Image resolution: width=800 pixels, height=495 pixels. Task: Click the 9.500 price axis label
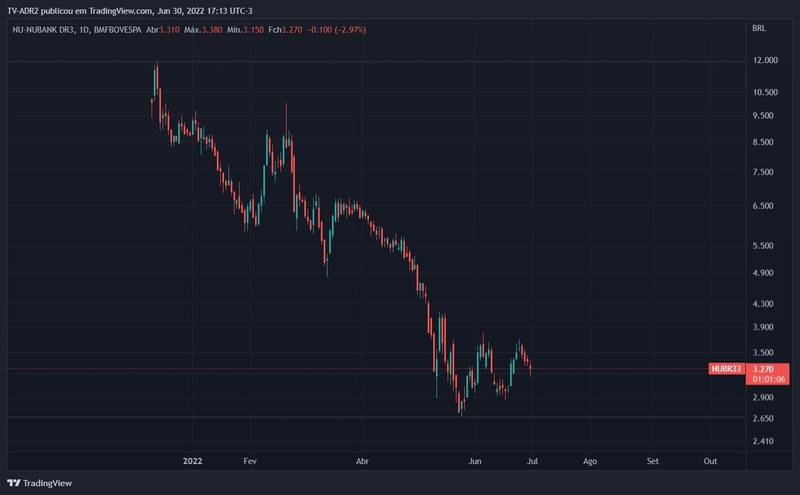coord(763,116)
